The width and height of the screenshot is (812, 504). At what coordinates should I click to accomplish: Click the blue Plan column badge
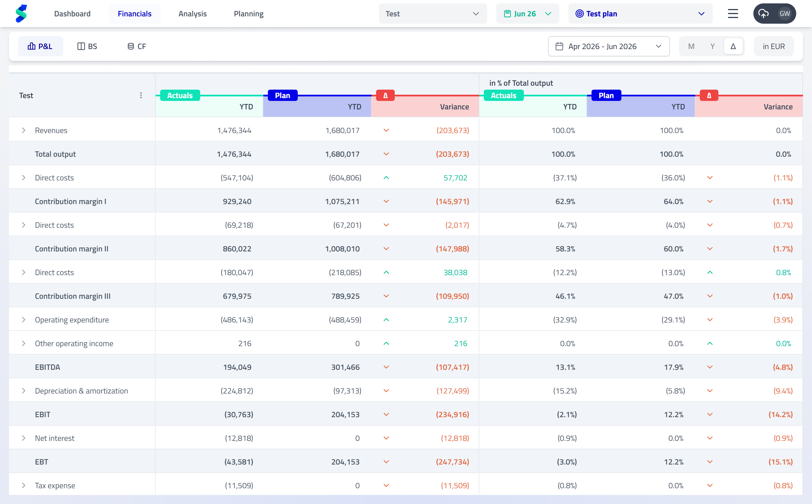[282, 95]
